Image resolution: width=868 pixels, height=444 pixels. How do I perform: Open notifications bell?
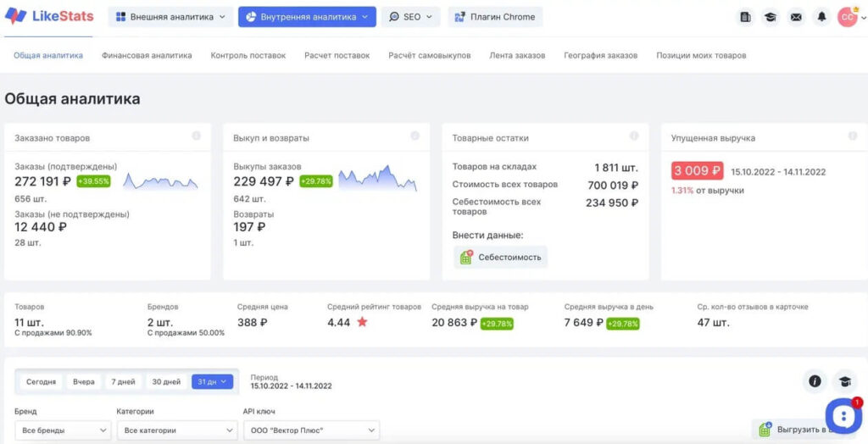pyautogui.click(x=821, y=17)
